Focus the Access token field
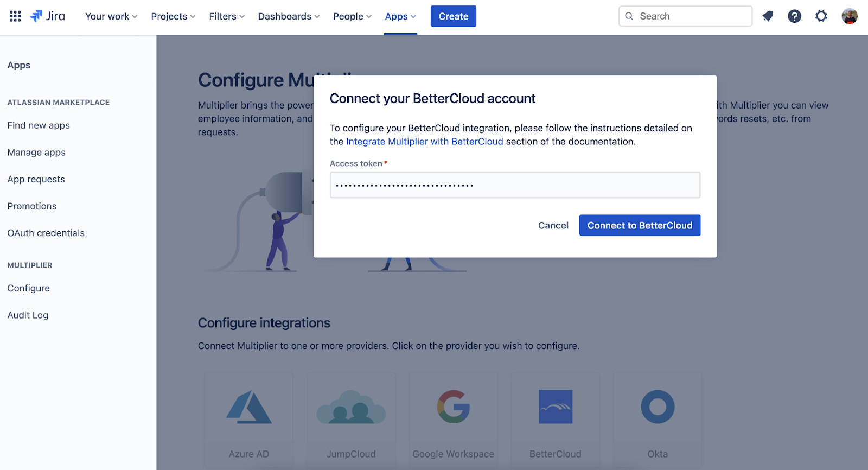Screen dimensions: 868x470 tap(515, 185)
